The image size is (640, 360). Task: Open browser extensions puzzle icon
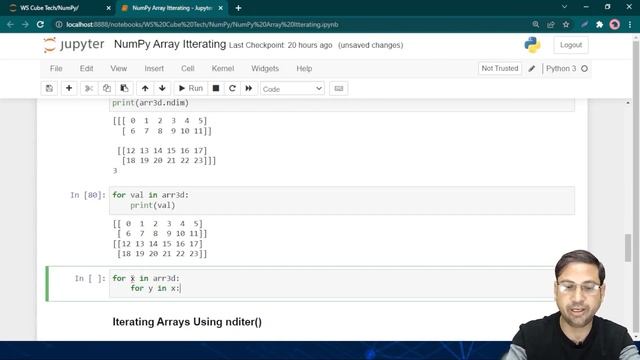tap(599, 24)
